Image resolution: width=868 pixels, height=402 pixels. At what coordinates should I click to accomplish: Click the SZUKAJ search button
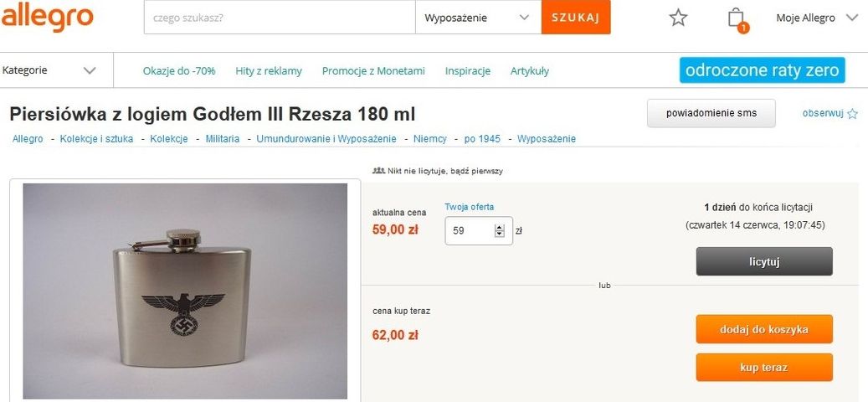pyautogui.click(x=576, y=17)
